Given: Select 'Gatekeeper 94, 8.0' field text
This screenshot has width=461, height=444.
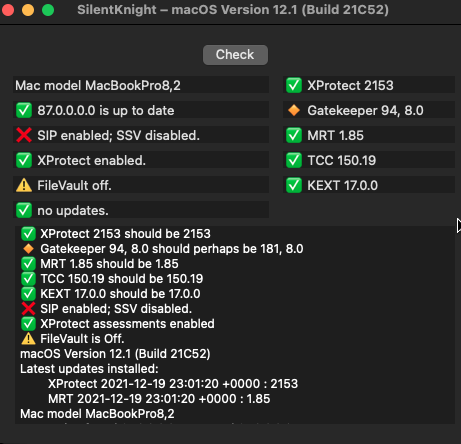Looking at the screenshot, I should pos(365,110).
